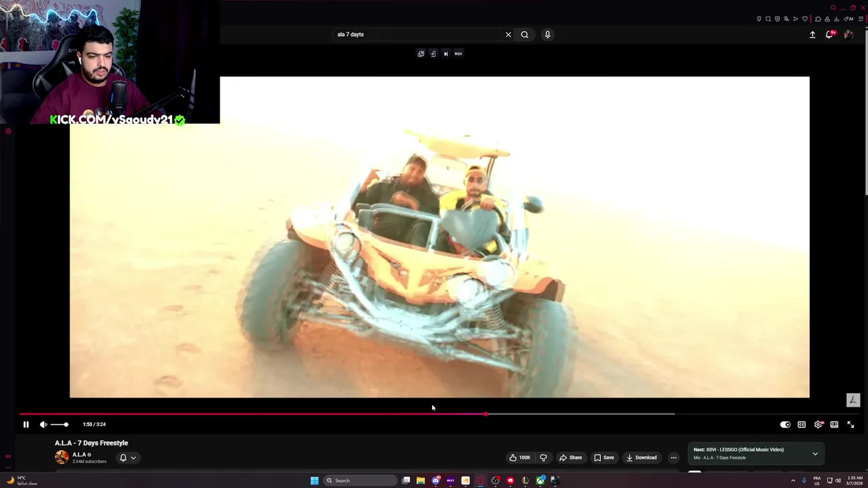Image resolution: width=868 pixels, height=488 pixels.
Task: Click the magnifier search button
Action: tap(525, 35)
